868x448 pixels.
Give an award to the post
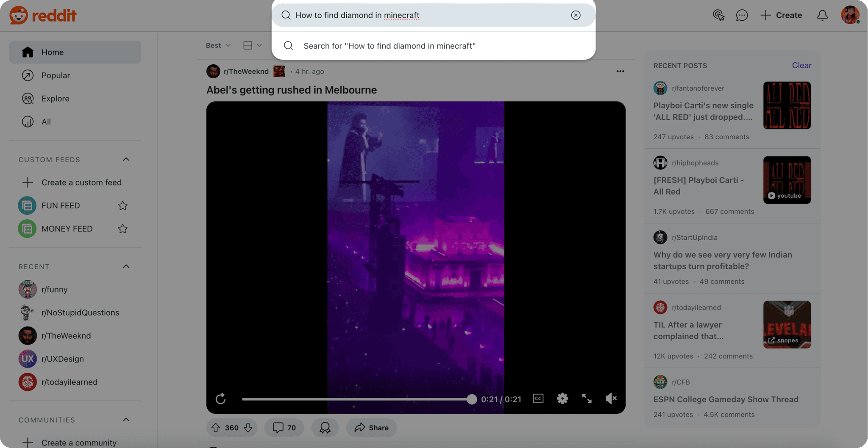[x=325, y=428]
